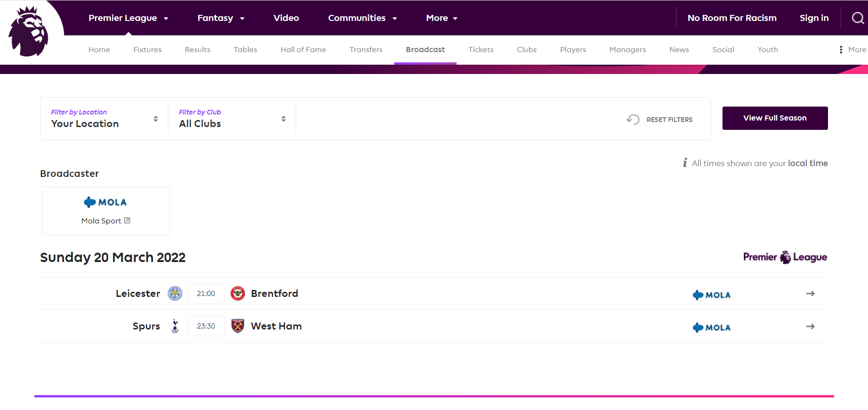Click the Brentford team name
868x410 pixels.
(x=275, y=294)
